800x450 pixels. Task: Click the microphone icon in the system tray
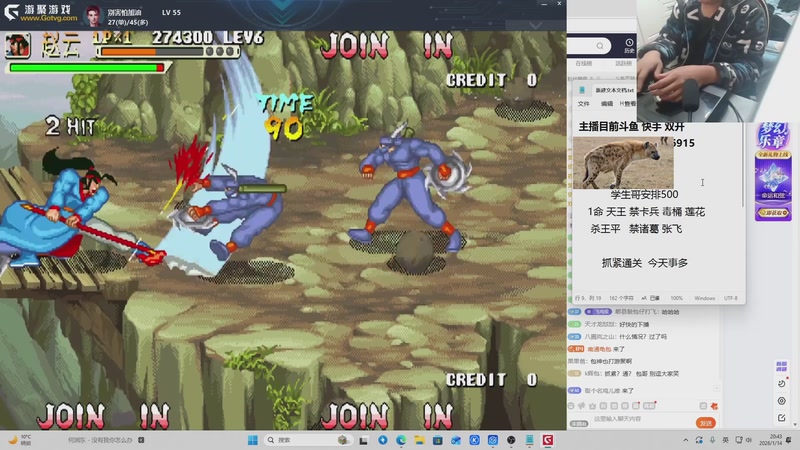click(712, 440)
